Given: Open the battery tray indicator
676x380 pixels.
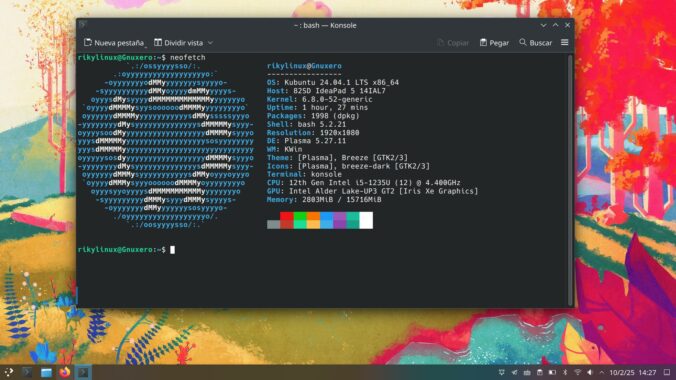Looking at the screenshot, I should (552, 372).
